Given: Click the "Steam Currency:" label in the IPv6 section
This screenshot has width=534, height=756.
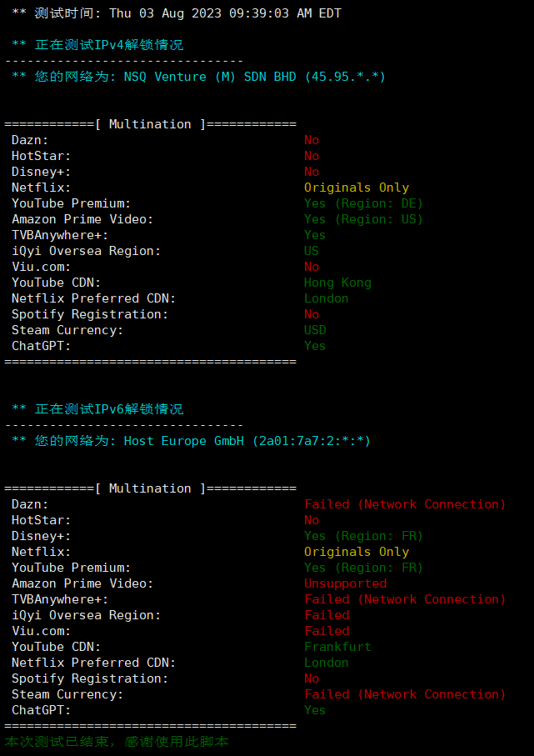Looking at the screenshot, I should coord(67,695).
